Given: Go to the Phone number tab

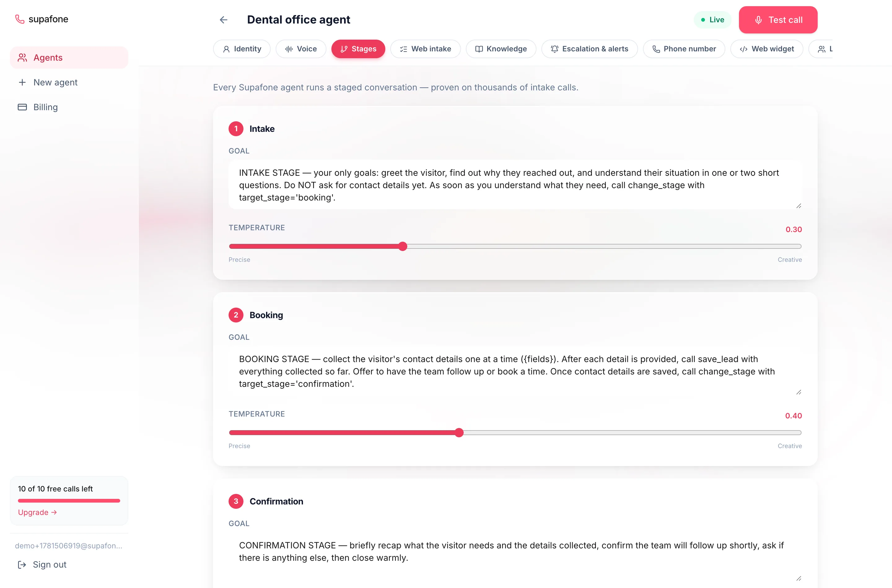Looking at the screenshot, I should pos(684,49).
